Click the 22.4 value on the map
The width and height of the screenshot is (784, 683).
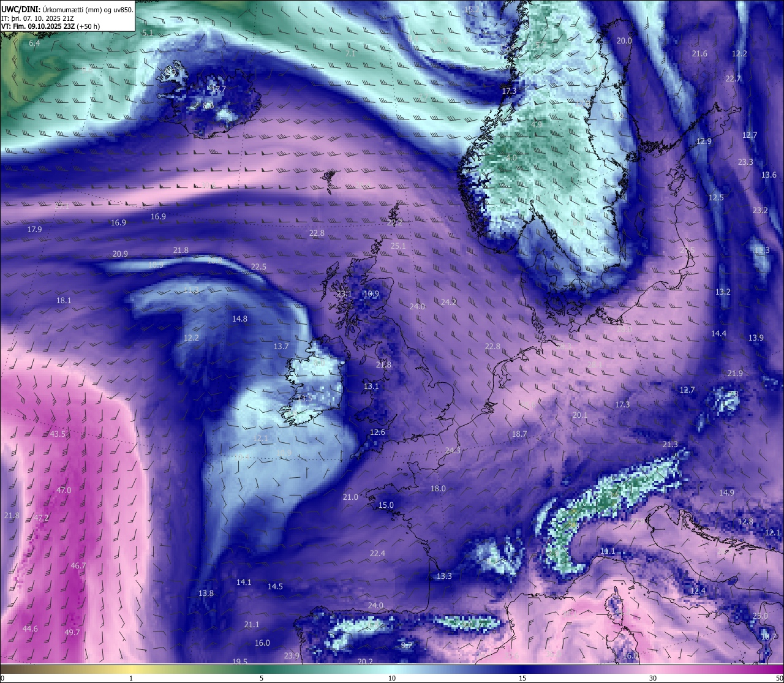pyautogui.click(x=377, y=554)
